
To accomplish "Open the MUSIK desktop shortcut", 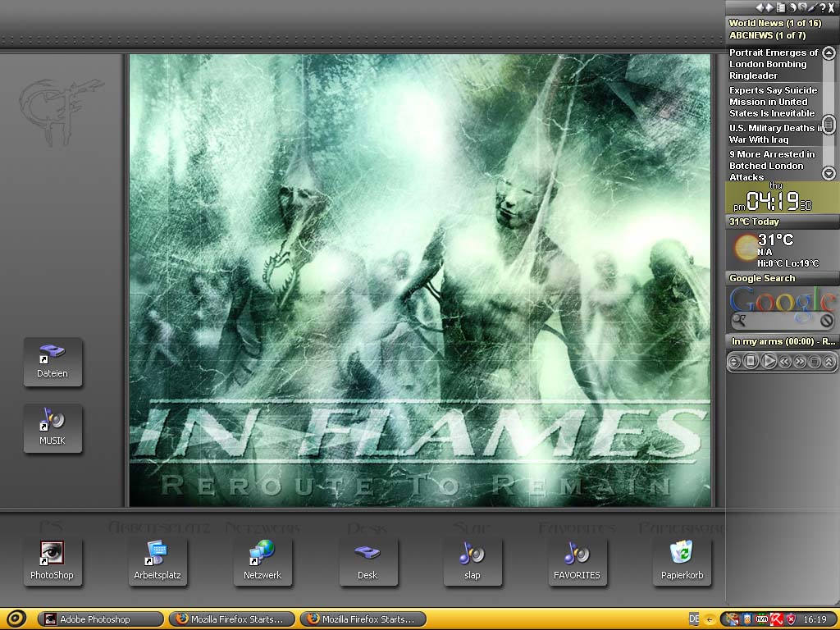I will click(x=52, y=428).
